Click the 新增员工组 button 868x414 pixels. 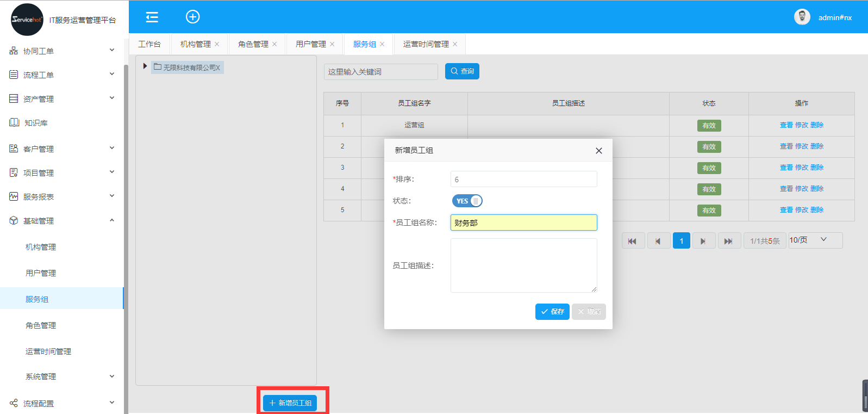click(290, 403)
